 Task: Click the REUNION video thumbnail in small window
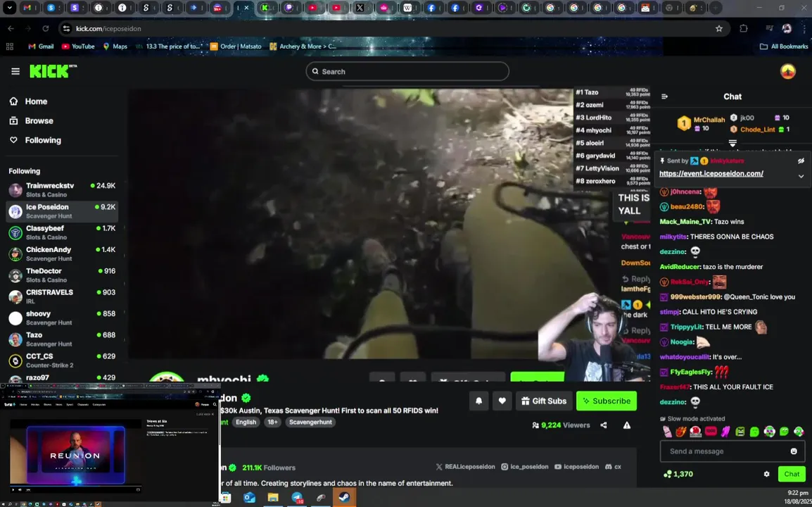75,455
